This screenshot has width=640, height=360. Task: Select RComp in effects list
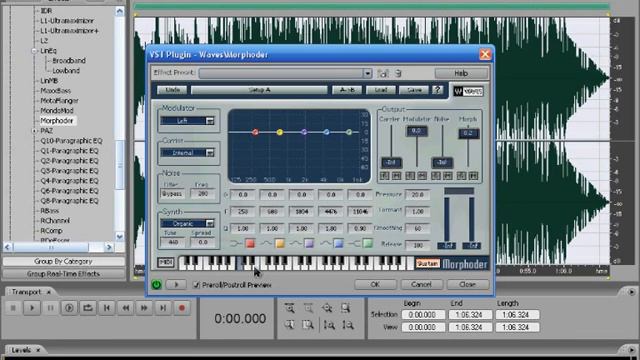[x=51, y=231]
